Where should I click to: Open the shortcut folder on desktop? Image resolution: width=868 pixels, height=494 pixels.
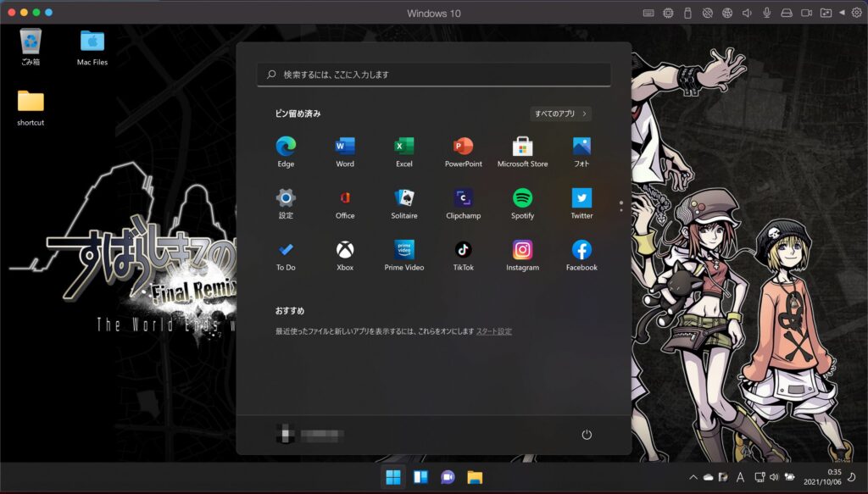31,108
